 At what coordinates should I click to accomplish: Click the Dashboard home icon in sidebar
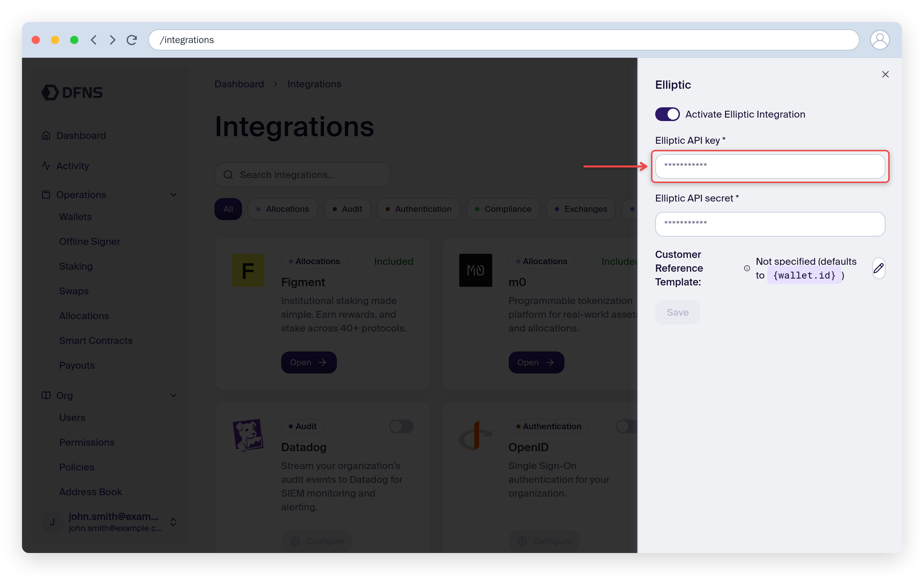(46, 136)
